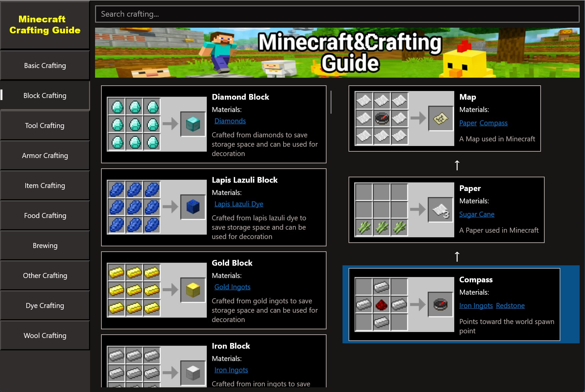585x392 pixels.
Task: Click the Compass recipe title
Action: point(476,280)
